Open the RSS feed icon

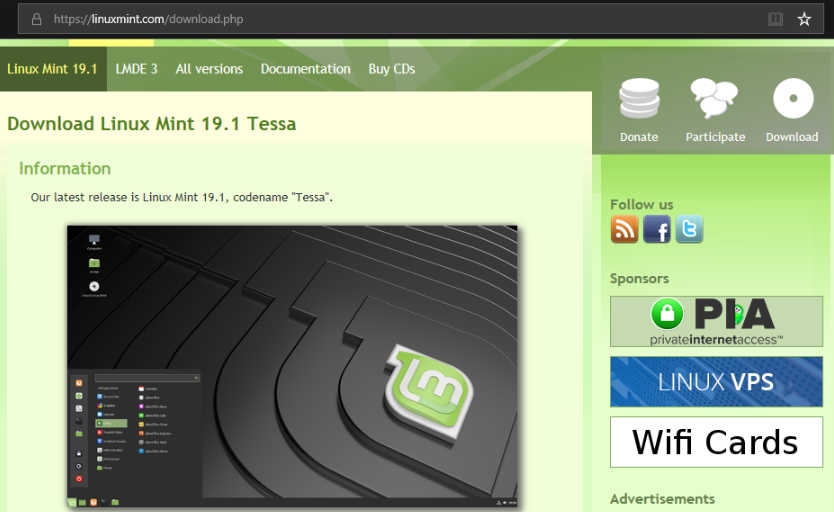(x=624, y=229)
